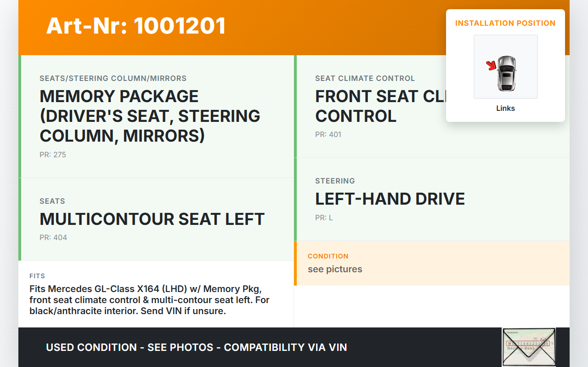
Task: Select the Art-Nr: 1001201 title
Action: click(x=136, y=26)
